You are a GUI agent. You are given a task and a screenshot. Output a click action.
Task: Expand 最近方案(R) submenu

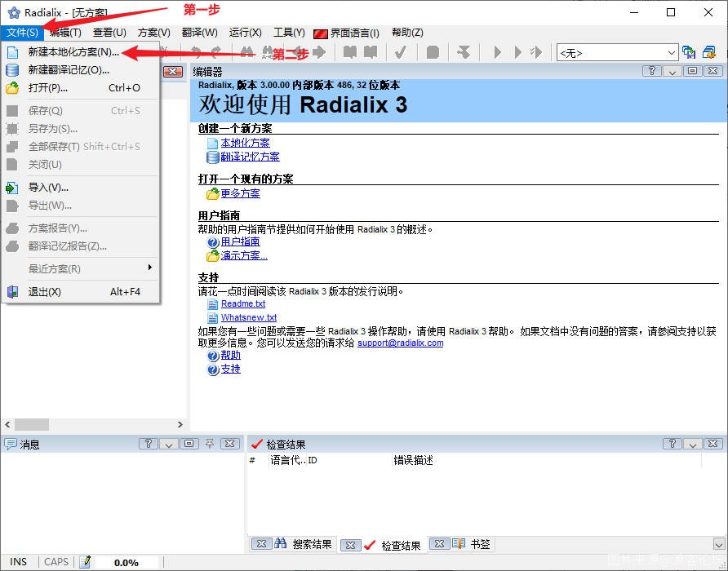81,269
